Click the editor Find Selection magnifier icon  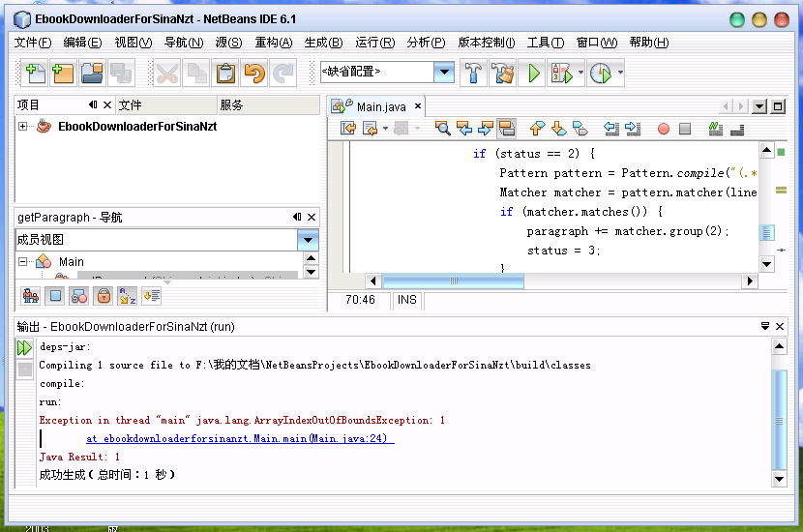click(x=442, y=129)
